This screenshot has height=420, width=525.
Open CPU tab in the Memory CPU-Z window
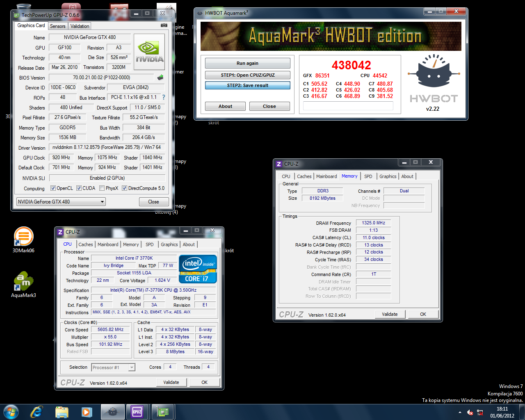[x=286, y=176]
